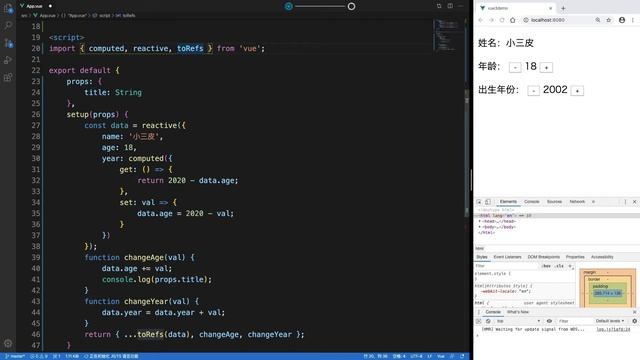The width and height of the screenshot is (640, 360).
Task: Open the Run and Debug view
Action: 8,60
